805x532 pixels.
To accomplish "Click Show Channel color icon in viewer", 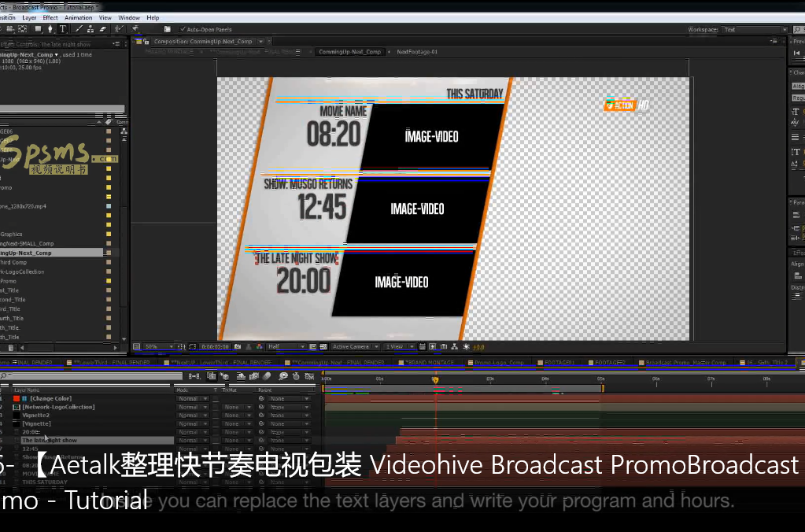I will coord(259,346).
